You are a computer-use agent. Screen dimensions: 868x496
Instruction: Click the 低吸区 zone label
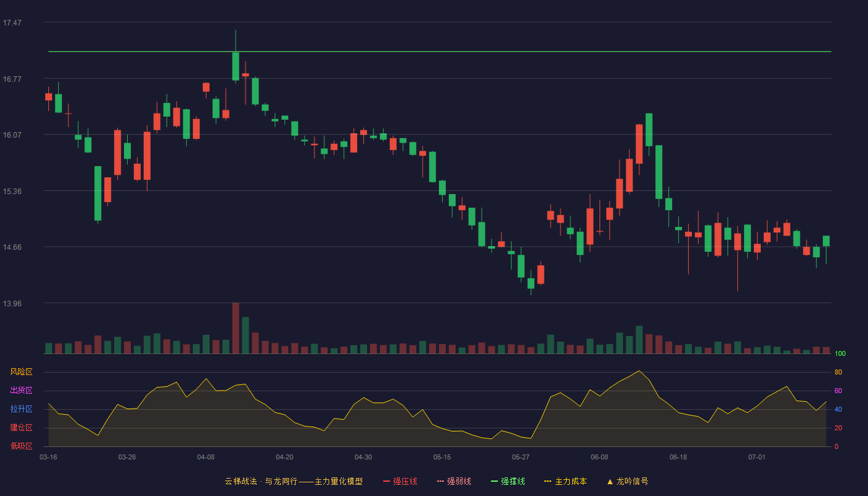pos(21,446)
